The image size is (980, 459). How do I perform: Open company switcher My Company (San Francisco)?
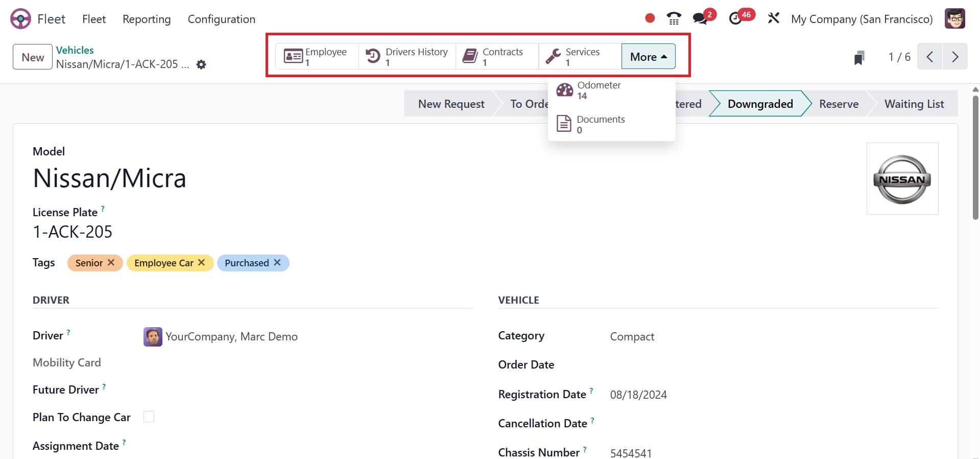tap(862, 19)
